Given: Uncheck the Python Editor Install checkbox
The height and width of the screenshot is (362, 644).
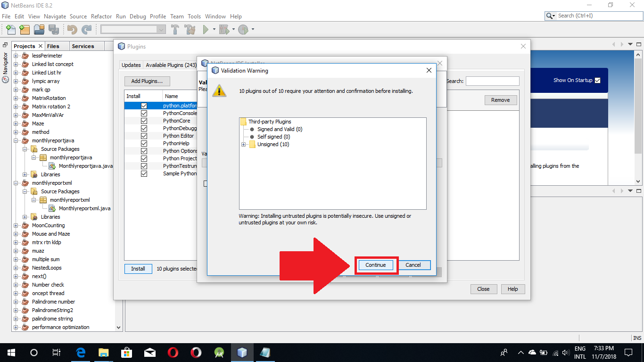Looking at the screenshot, I should pos(144,136).
